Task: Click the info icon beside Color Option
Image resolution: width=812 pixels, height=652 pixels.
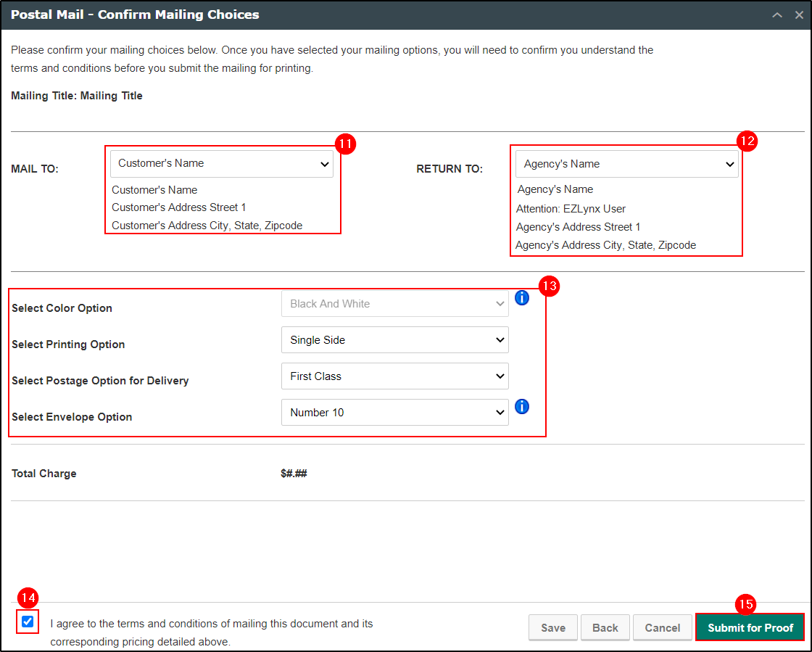Action: (x=522, y=298)
